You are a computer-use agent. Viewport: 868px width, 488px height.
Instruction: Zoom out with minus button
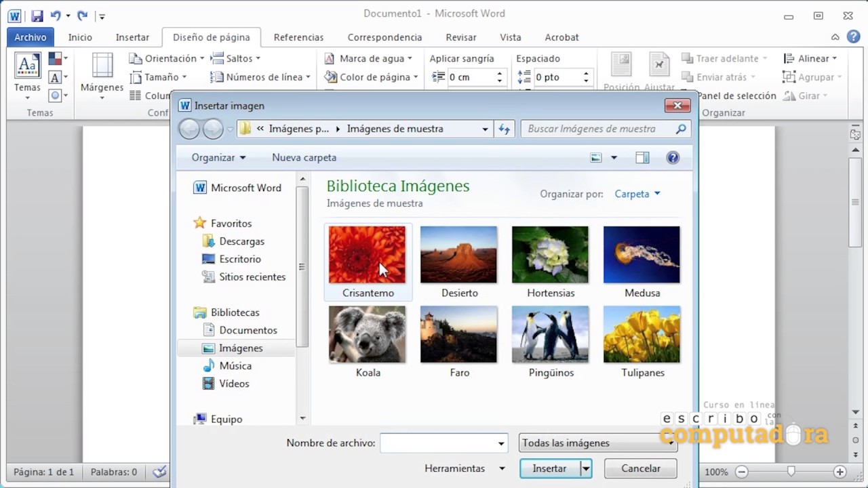742,472
